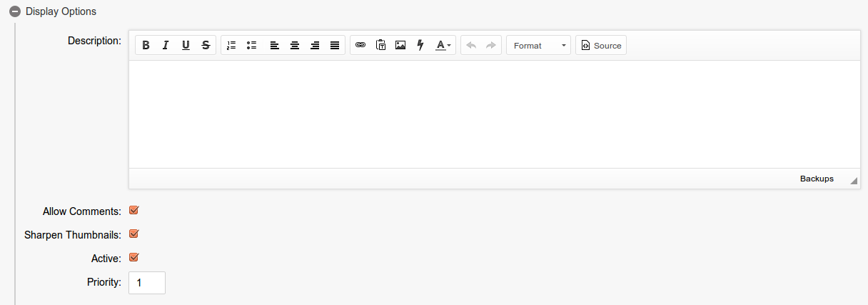Switch the editor to Source view

click(601, 46)
